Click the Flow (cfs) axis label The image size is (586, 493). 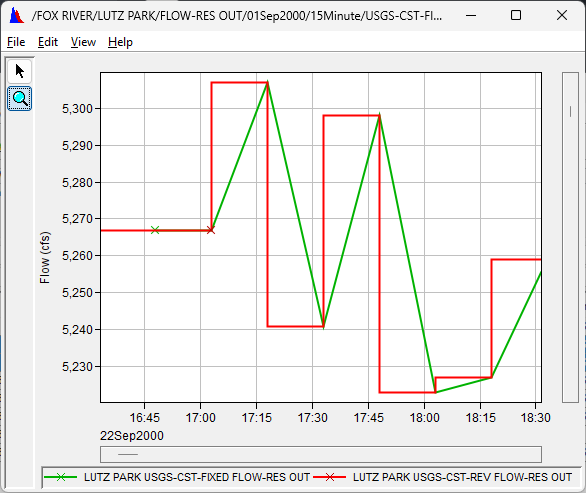click(x=45, y=258)
